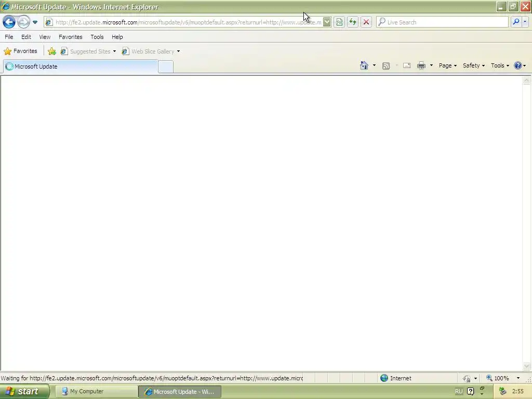Screen dimensions: 532x399
Task: Open the Safety command menu
Action: point(474,65)
